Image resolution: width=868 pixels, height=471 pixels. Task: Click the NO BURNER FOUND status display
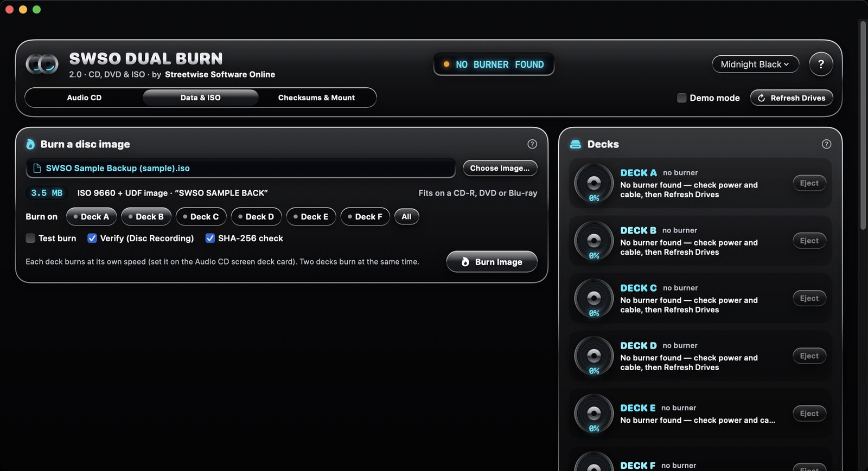click(494, 64)
